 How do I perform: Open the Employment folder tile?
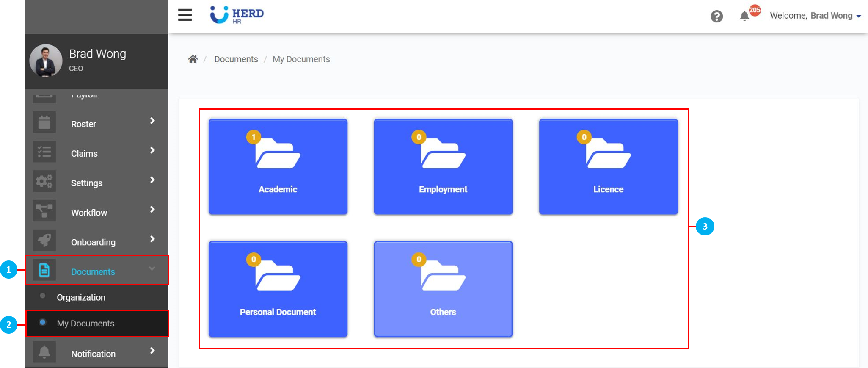pyautogui.click(x=443, y=167)
